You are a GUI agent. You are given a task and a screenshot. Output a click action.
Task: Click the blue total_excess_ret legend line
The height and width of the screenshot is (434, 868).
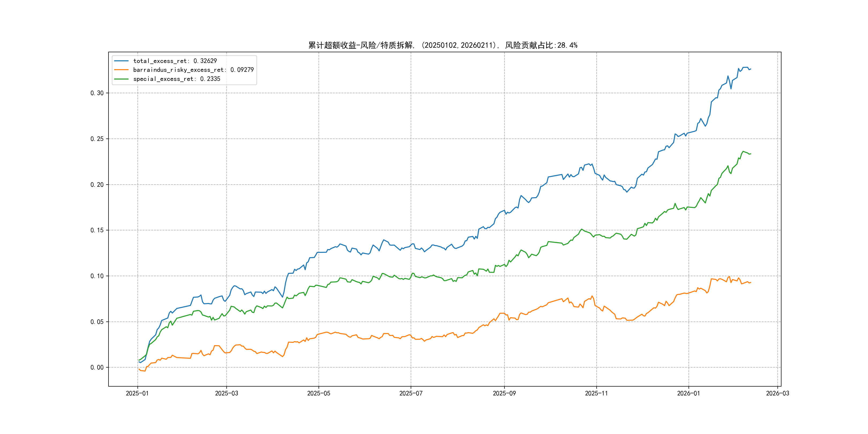click(x=121, y=61)
